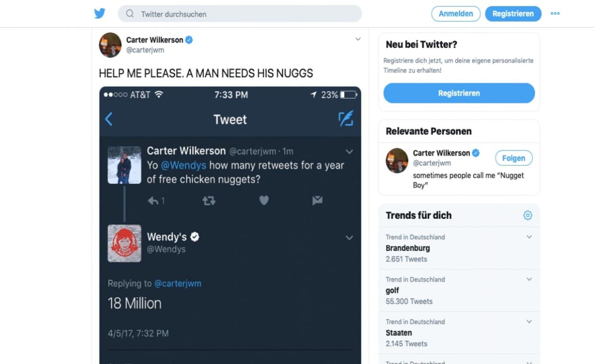
Task: Open the @carterjwm handle link
Action: coord(145,50)
